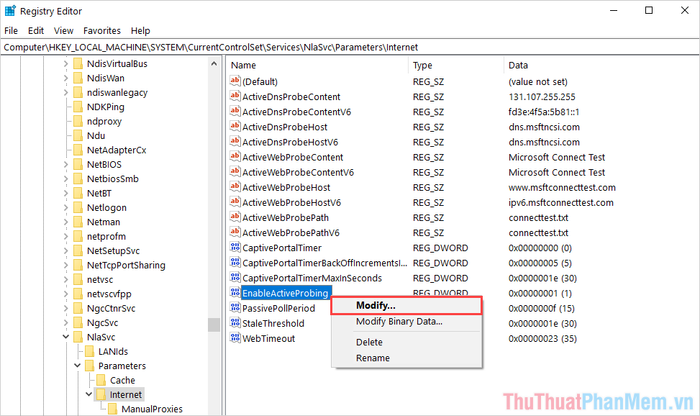Expand the NdisVirtualBus tree node
Image resolution: width=700 pixels, height=416 pixels.
click(66, 64)
